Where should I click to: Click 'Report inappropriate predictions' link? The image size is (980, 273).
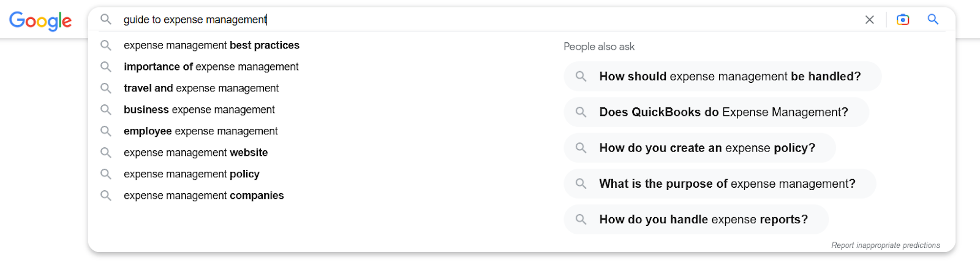tap(885, 245)
